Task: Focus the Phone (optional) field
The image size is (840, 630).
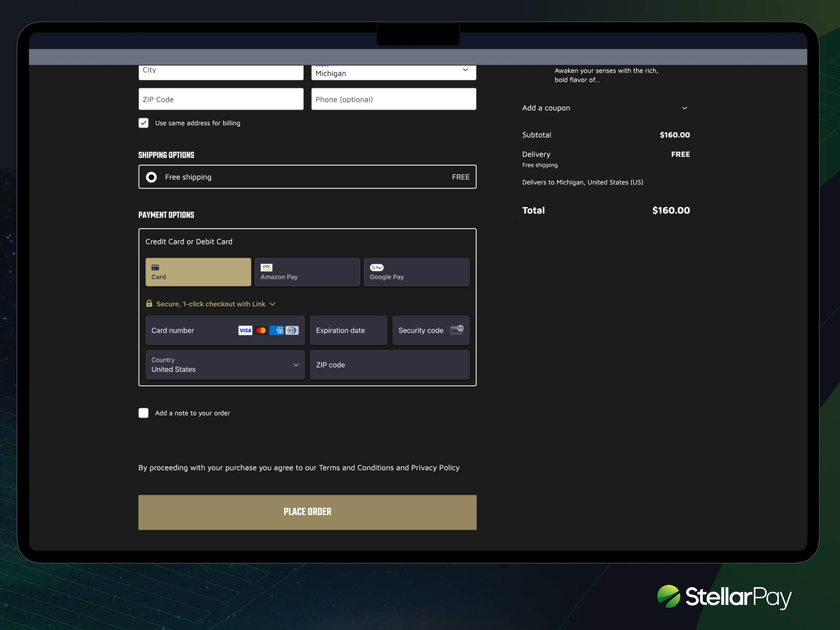Action: point(394,99)
